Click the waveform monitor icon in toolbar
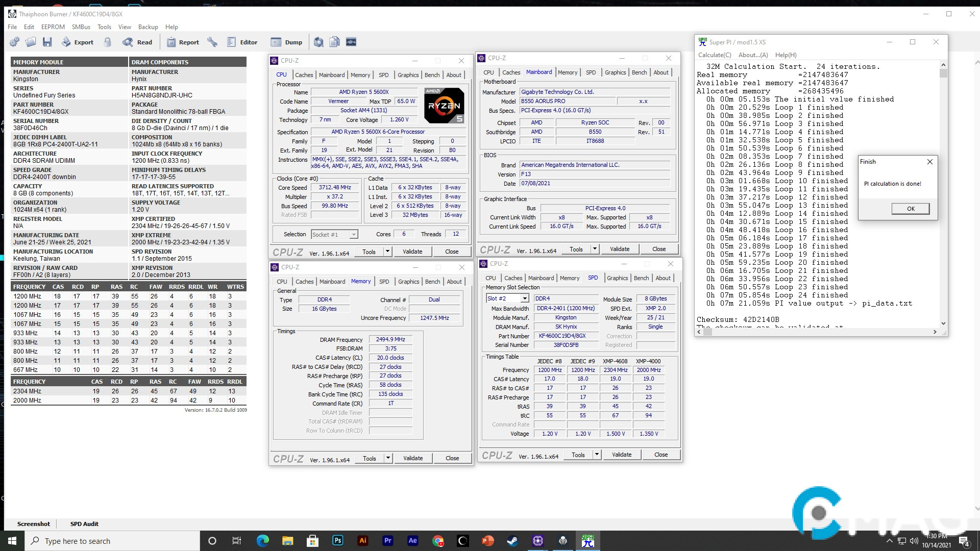The image size is (980, 551). click(351, 42)
